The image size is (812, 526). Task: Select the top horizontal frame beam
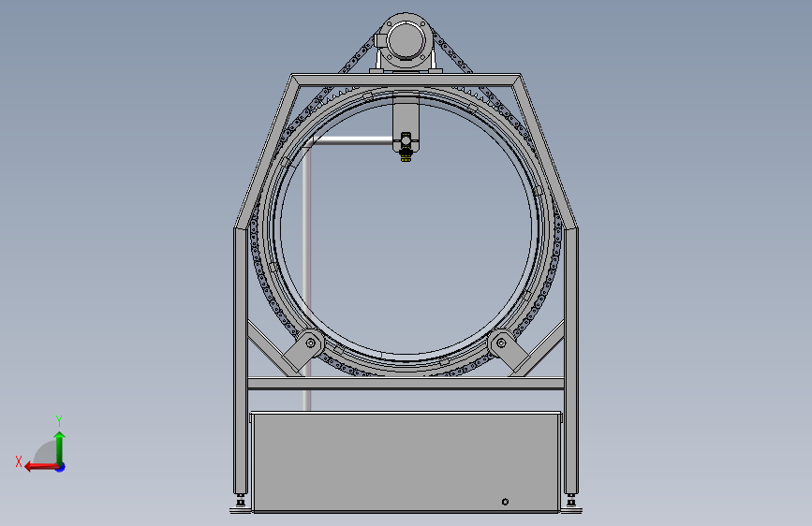pos(406,80)
